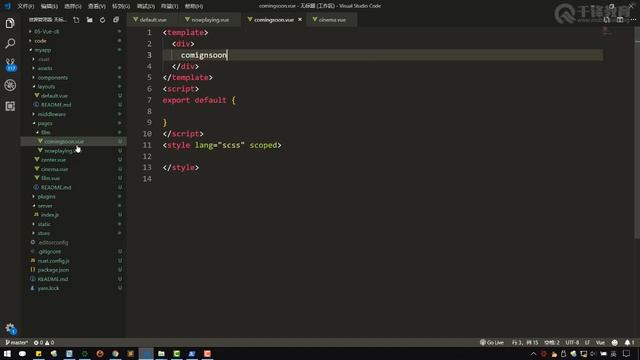Click errors and warnings count in status bar
The width and height of the screenshot is (640, 360).
click(44, 342)
